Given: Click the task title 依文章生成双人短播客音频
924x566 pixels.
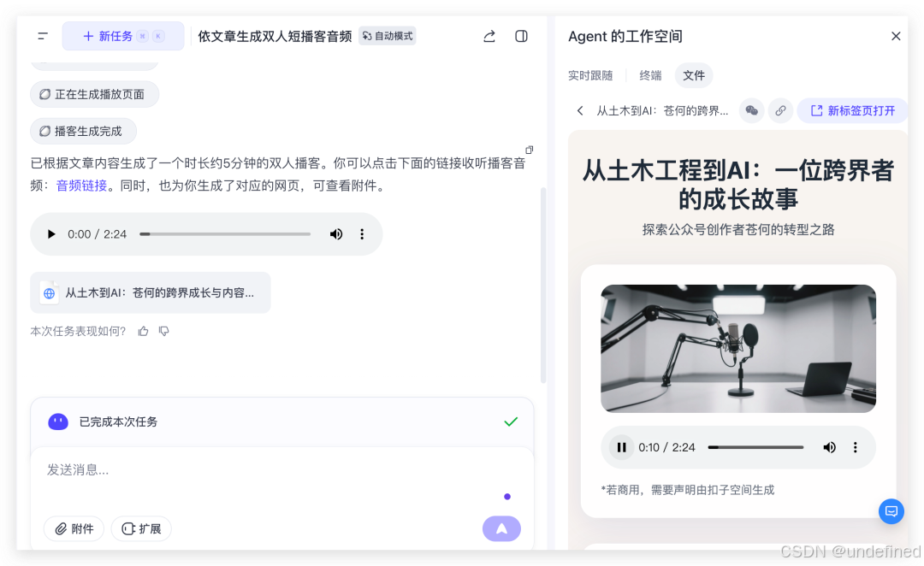Looking at the screenshot, I should point(275,37).
